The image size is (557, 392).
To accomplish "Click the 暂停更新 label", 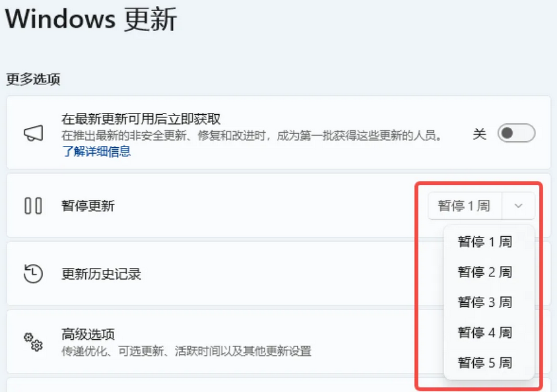I will 88,206.
